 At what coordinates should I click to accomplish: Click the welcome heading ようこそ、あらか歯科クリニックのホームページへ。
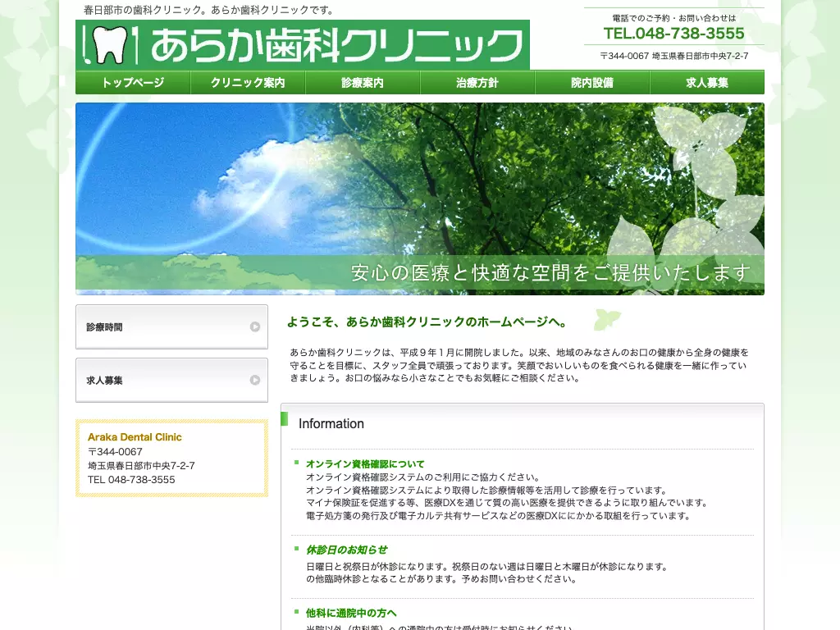(x=427, y=322)
